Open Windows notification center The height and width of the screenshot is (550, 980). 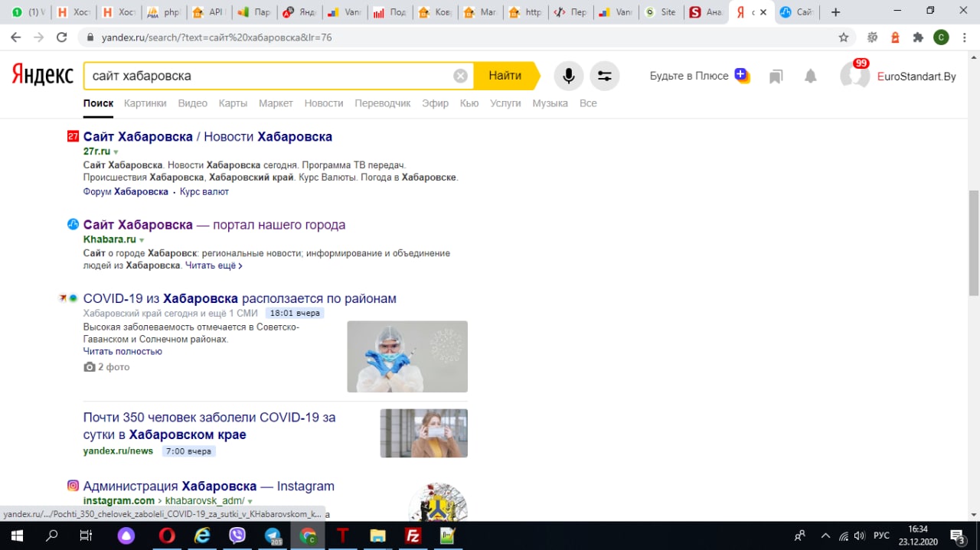(958, 535)
